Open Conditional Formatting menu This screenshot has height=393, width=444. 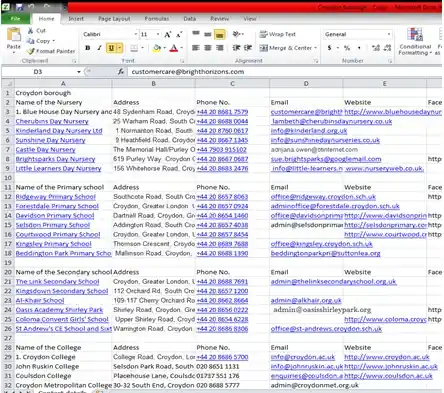[x=415, y=42]
